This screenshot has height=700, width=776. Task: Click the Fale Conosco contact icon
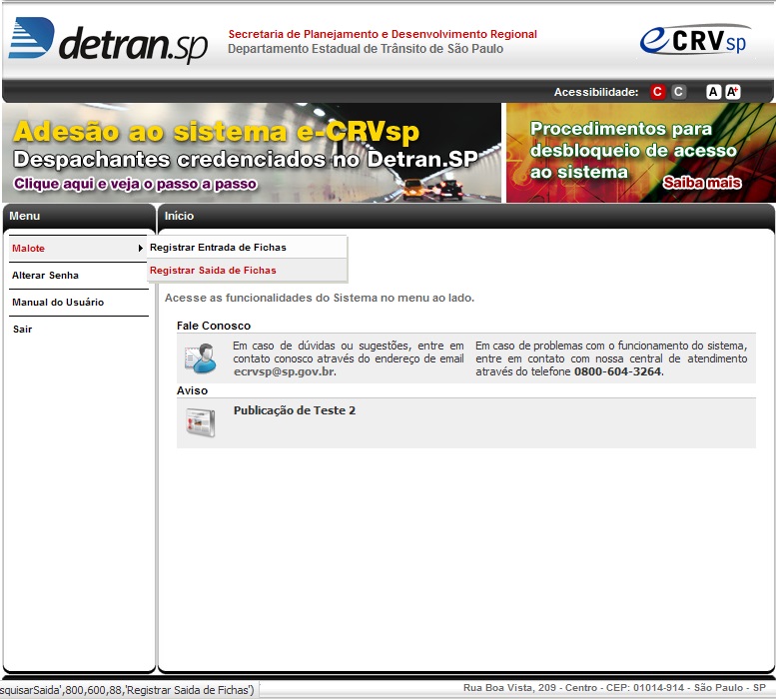[201, 358]
